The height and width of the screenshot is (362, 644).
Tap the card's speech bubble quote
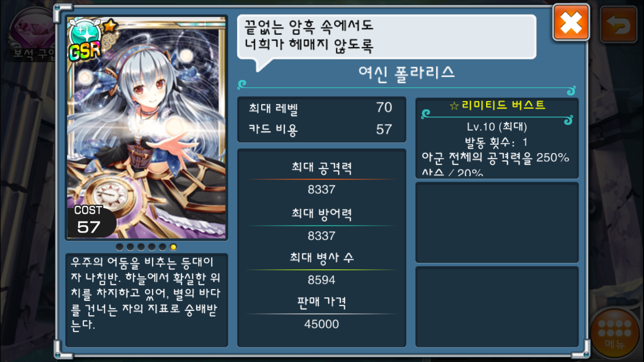386,38
